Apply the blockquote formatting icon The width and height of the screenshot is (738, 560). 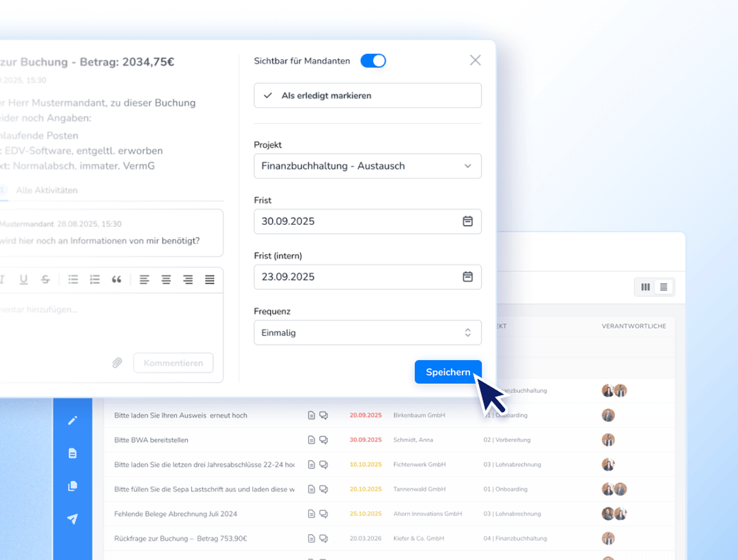coord(116,279)
